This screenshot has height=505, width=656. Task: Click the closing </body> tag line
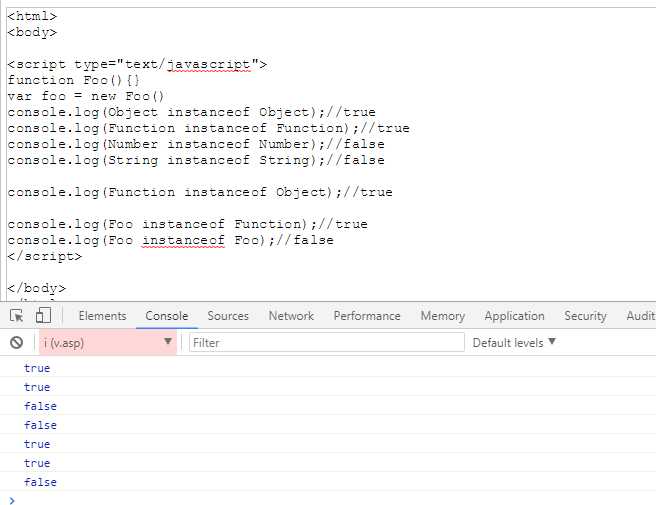[x=37, y=288]
